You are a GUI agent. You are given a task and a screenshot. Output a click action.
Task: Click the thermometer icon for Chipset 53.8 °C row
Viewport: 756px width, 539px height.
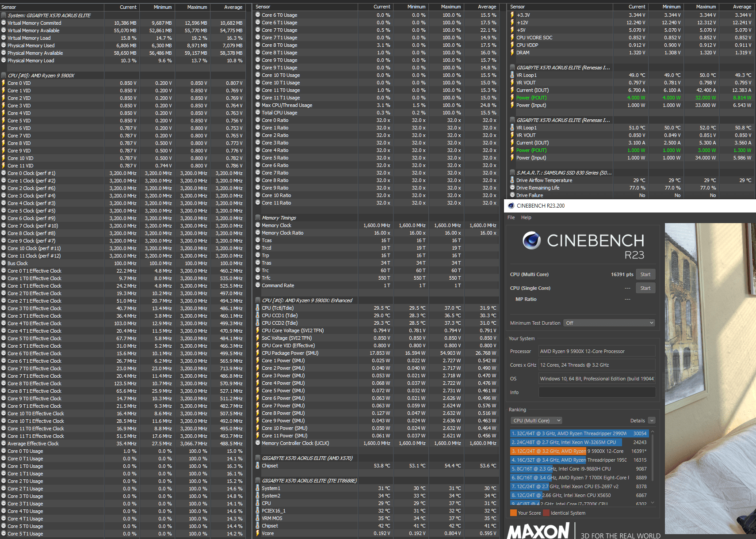258,466
